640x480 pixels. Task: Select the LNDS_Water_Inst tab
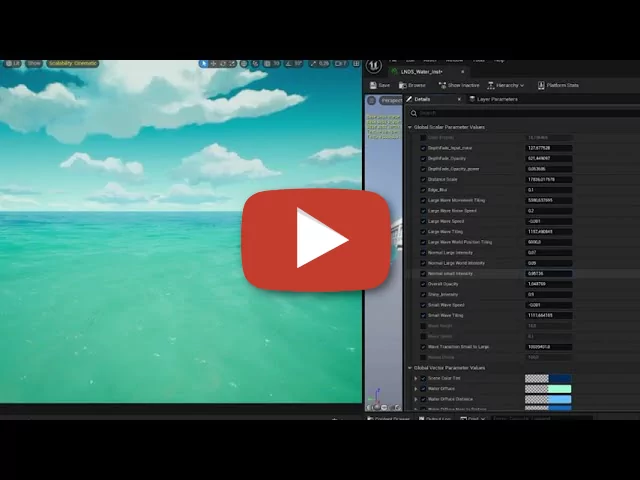coord(422,72)
